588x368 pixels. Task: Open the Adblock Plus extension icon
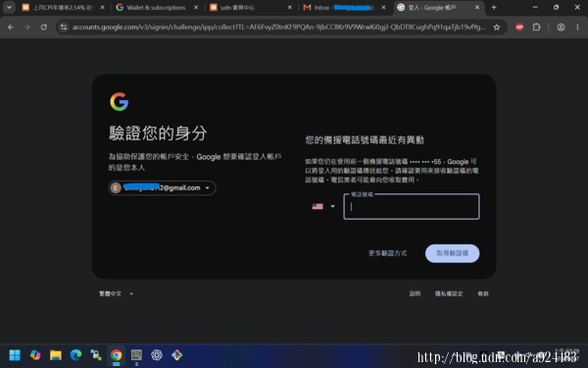519,27
